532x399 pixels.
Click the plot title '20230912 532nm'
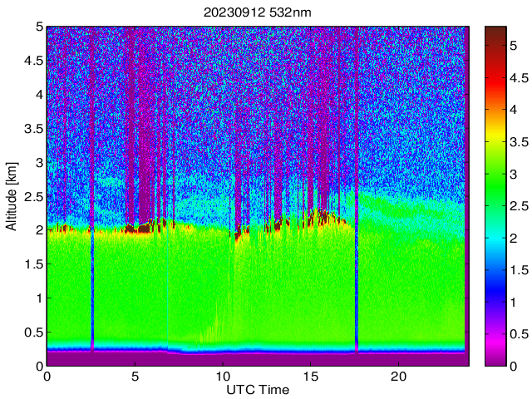[x=257, y=12]
